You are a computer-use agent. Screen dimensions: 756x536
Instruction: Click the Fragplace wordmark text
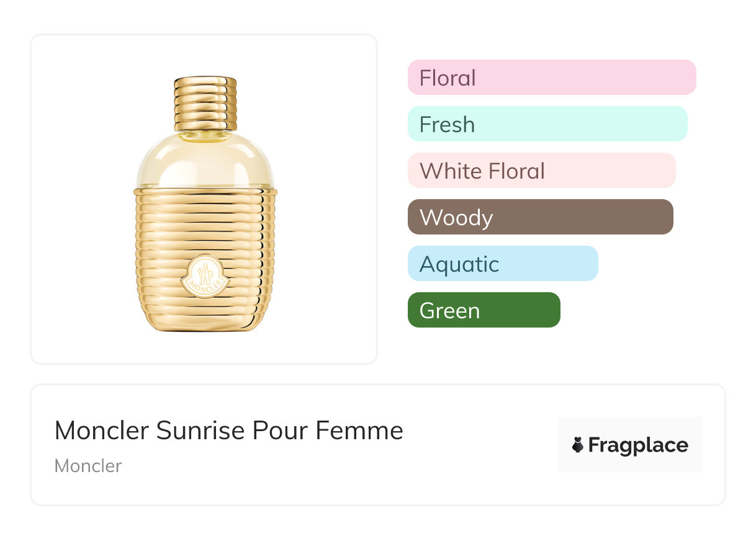pyautogui.click(x=638, y=445)
